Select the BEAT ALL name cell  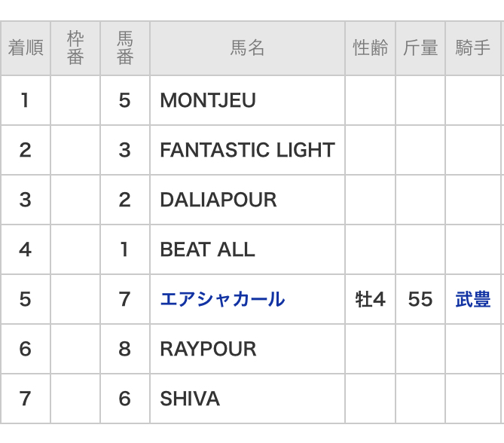click(207, 249)
